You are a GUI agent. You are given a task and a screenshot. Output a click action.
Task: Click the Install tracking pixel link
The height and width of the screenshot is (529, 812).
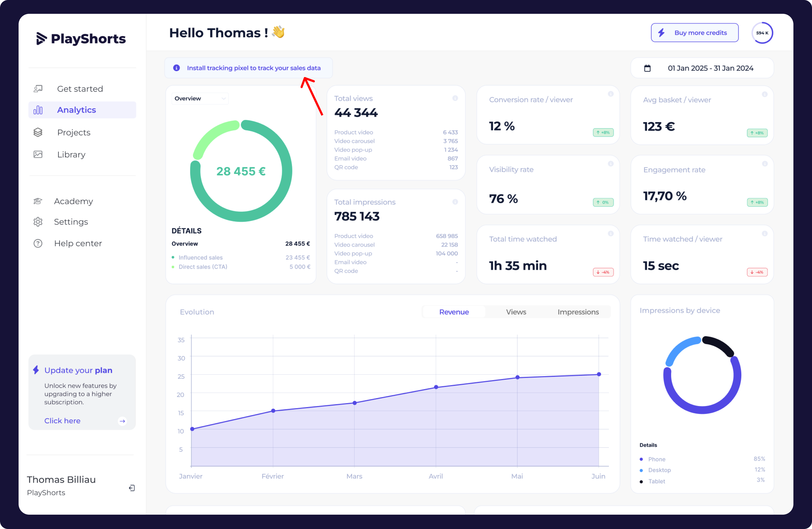coord(254,68)
